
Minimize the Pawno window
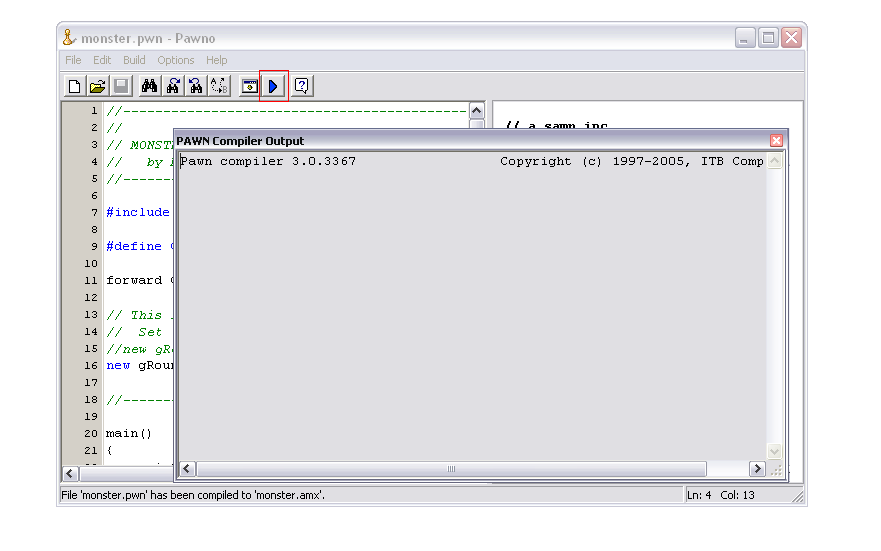[745, 38]
